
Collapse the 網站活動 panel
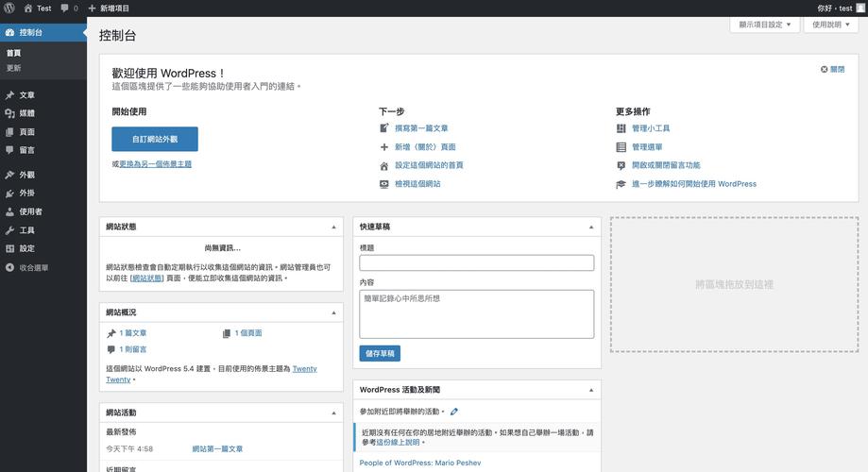click(333, 413)
